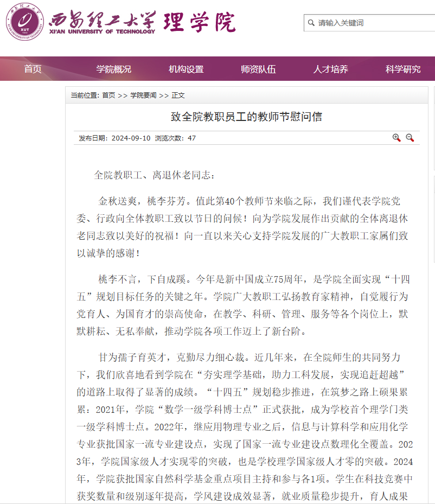
Task: Click the 学院要闻 breadcrumb link
Action: (143, 95)
